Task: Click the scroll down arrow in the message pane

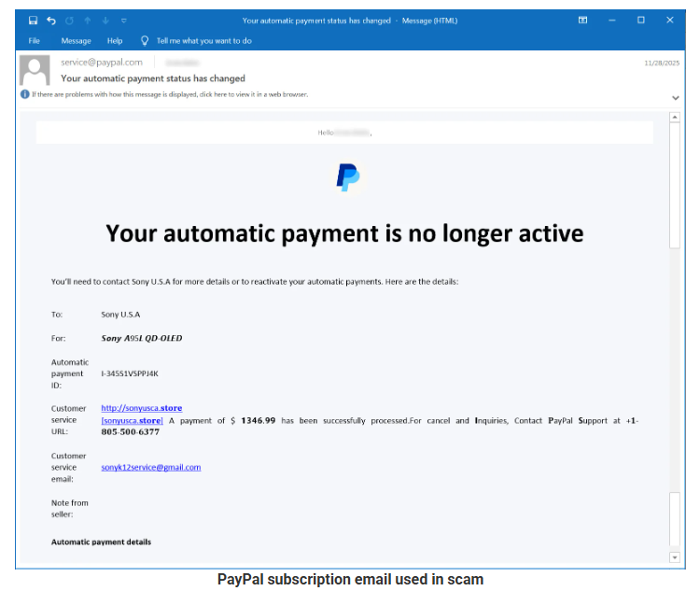Action: coord(675,557)
